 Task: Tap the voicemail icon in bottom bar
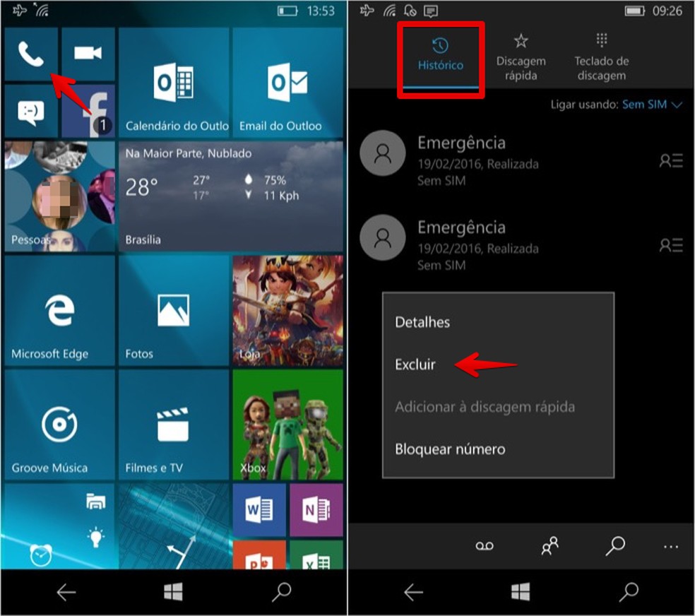click(484, 546)
